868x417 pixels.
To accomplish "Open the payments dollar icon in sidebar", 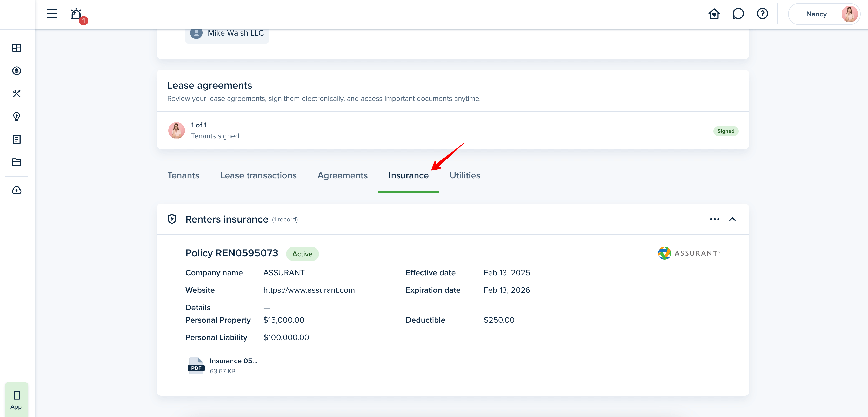I will coord(17,71).
